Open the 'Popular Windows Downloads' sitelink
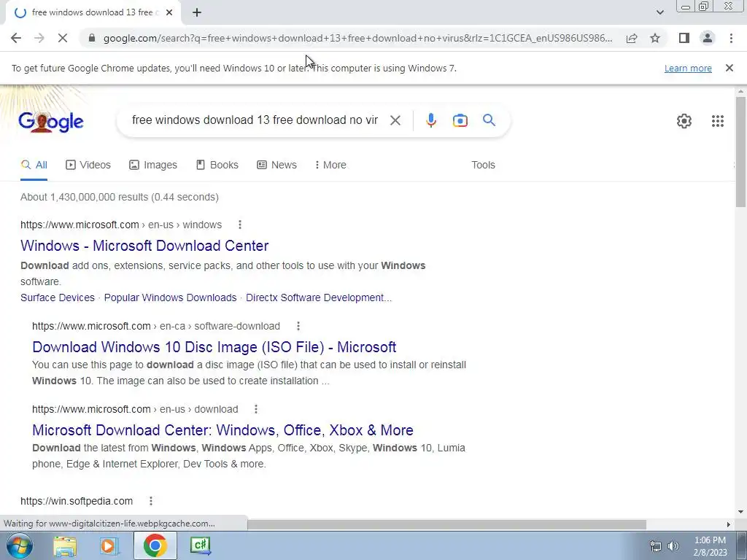This screenshot has height=560, width=747. [x=170, y=297]
